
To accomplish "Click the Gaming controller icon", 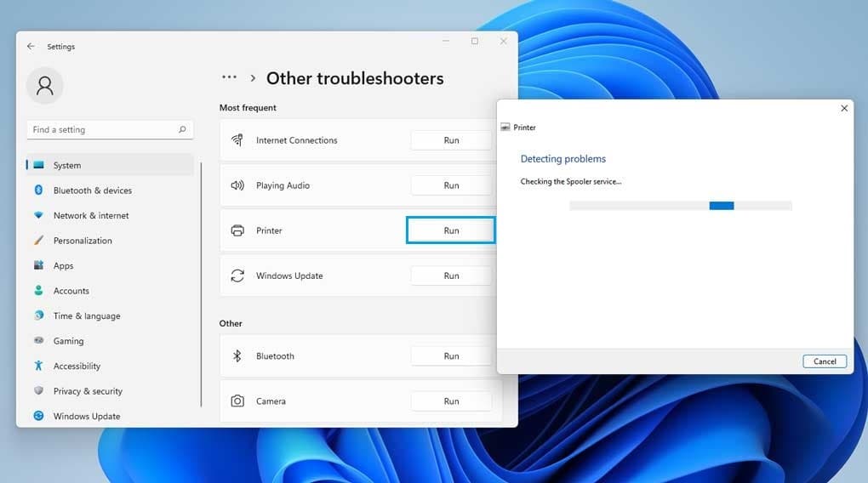I will [39, 340].
